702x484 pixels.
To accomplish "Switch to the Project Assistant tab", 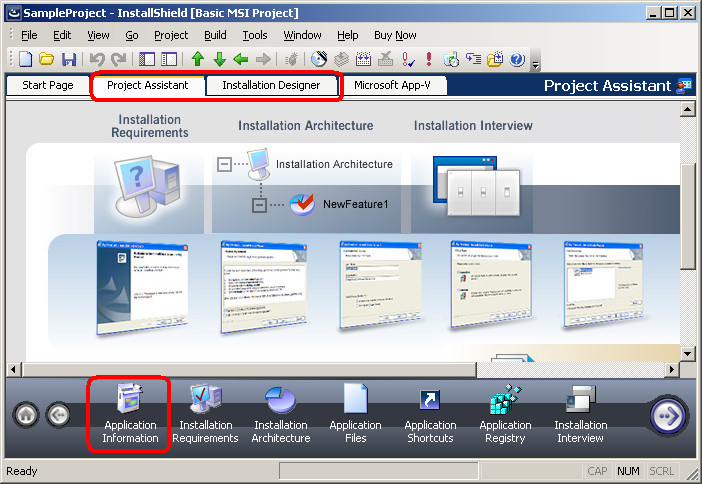I will (147, 85).
